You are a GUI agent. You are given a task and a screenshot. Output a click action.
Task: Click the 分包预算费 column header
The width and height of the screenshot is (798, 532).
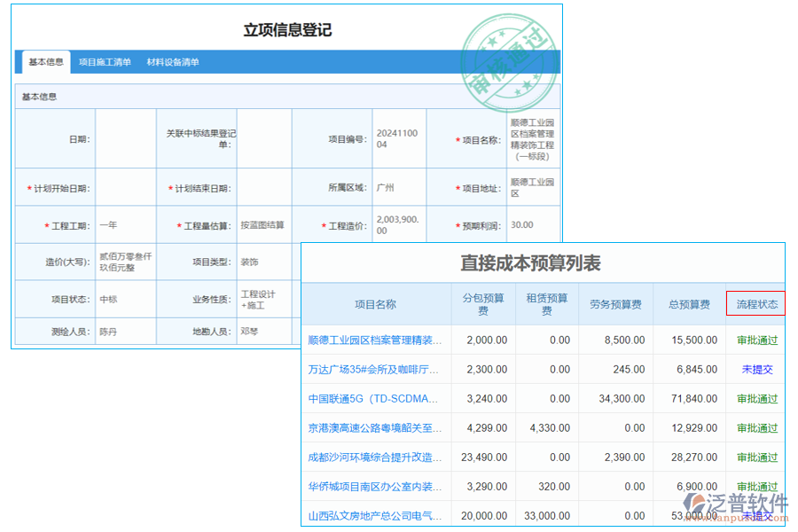(483, 302)
